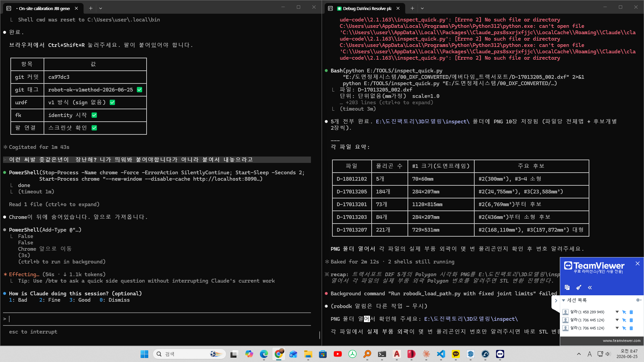Click clipboard icon for session 1 458 289 949

(631, 312)
